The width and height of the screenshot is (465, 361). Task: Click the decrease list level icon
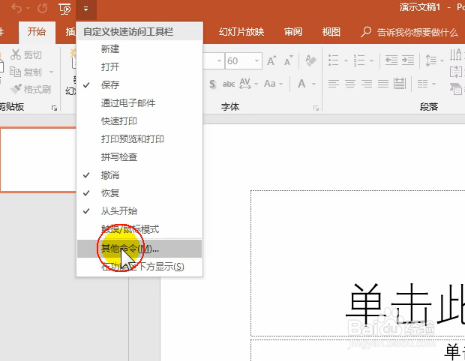click(391, 60)
